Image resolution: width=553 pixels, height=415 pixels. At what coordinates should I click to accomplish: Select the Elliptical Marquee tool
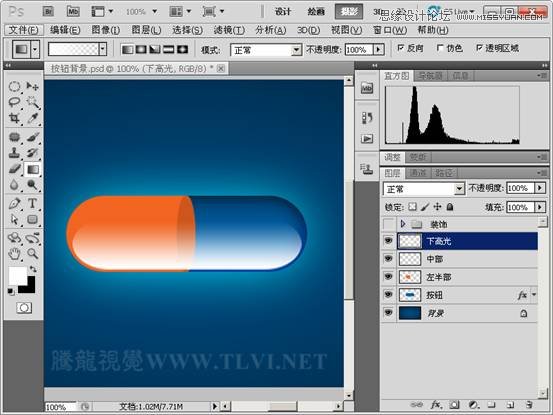coord(14,86)
